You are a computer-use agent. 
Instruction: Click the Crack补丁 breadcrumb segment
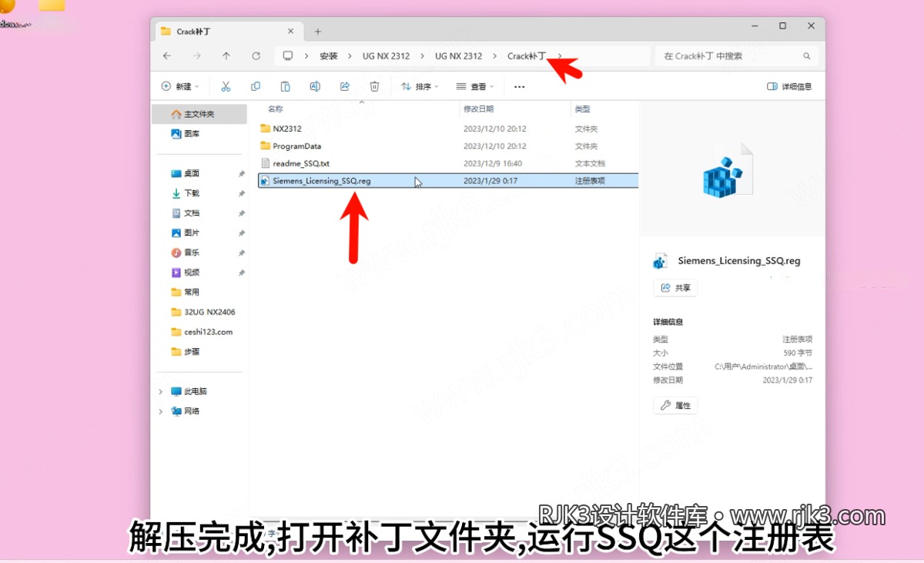point(527,56)
